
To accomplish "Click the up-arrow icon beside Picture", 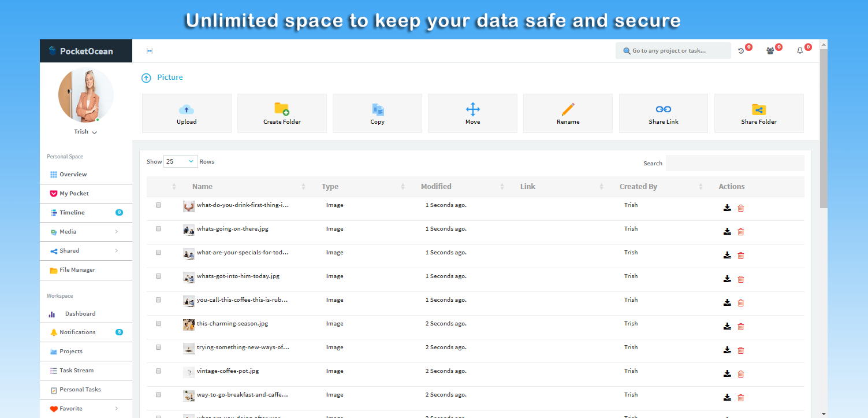I will pyautogui.click(x=147, y=77).
